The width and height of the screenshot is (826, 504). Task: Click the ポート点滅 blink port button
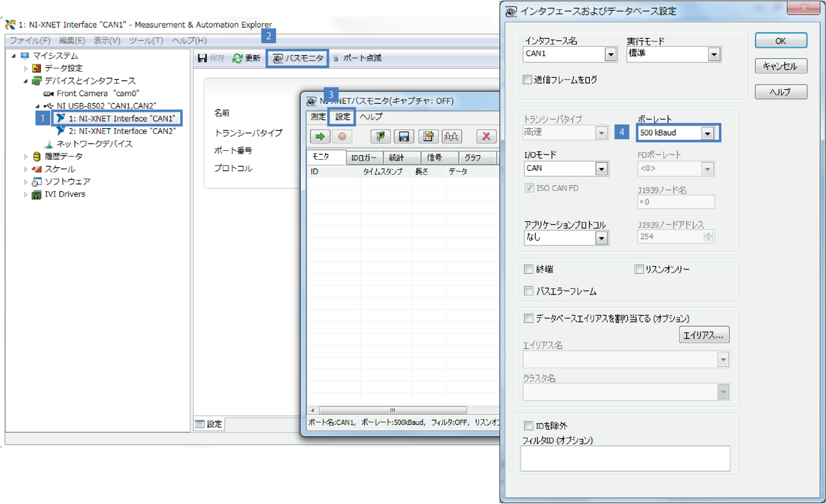pos(357,58)
